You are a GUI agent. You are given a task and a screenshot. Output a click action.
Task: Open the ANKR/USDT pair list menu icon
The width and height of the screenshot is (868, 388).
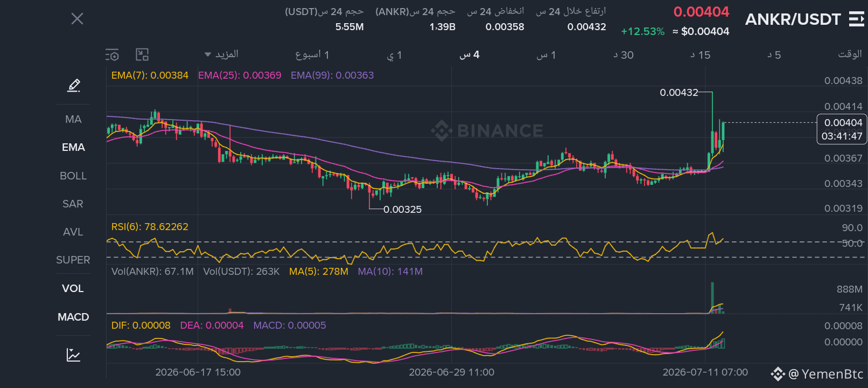pyautogui.click(x=857, y=19)
